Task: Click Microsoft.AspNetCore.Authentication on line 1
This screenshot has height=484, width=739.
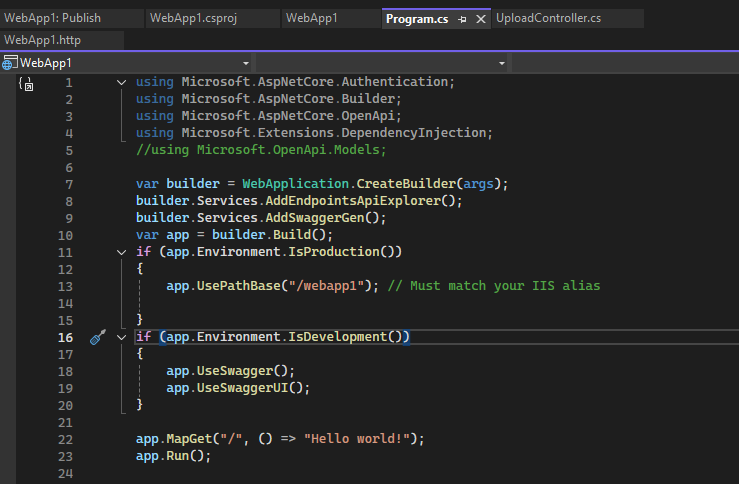Action: (x=315, y=82)
